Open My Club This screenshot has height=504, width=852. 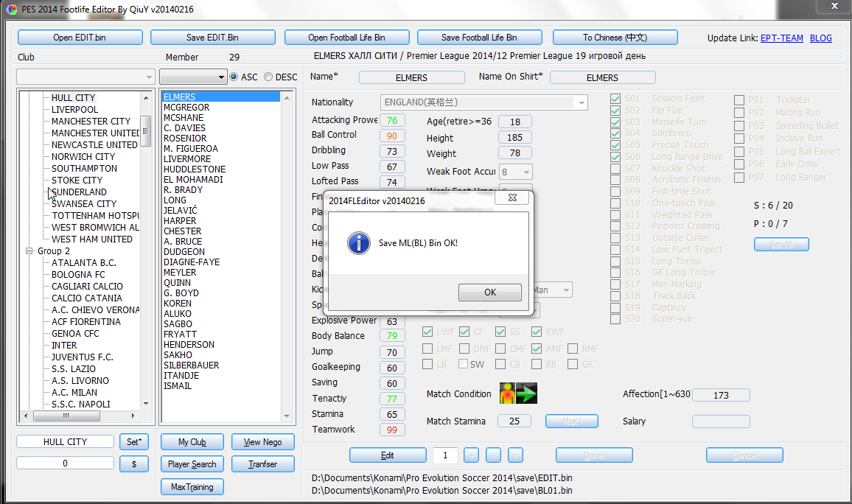click(x=192, y=442)
